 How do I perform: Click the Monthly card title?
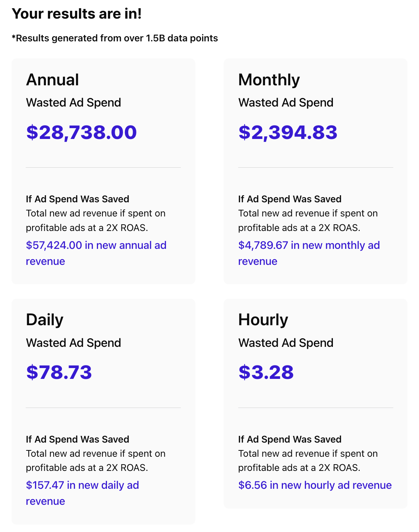(269, 80)
